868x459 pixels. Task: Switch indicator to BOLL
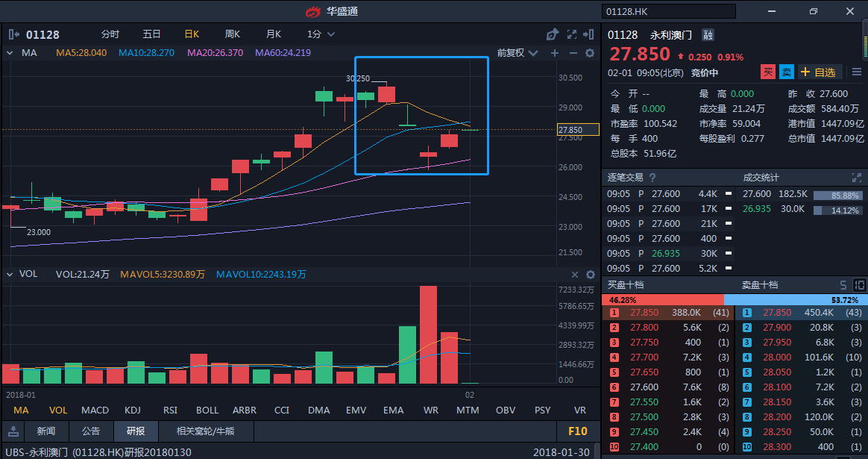coord(207,410)
